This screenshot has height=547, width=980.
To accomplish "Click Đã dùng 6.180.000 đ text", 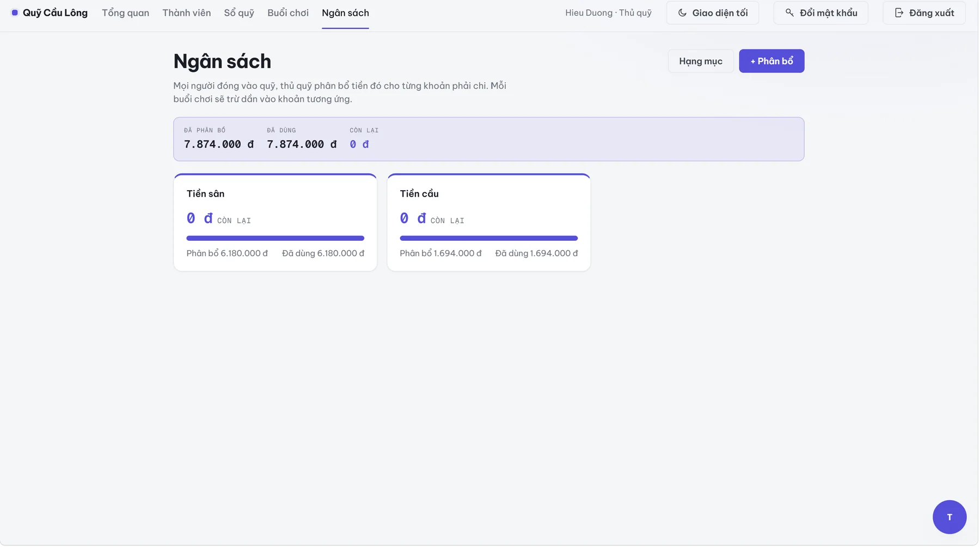I will [323, 253].
